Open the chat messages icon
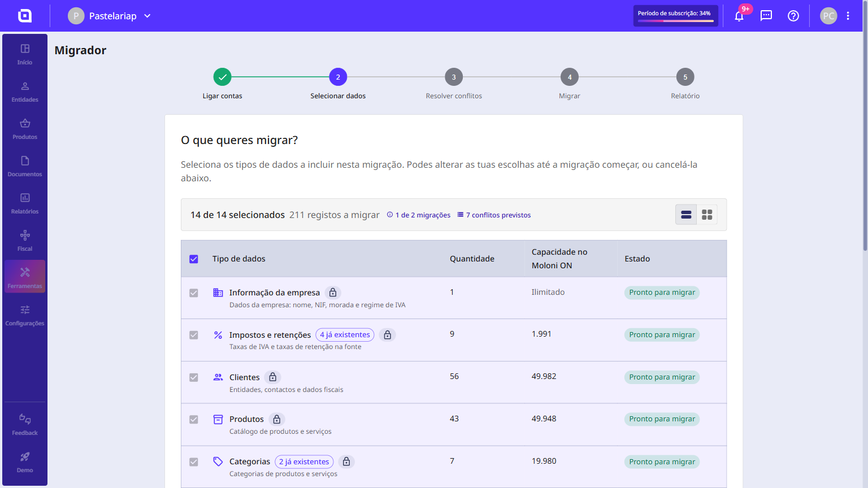 [766, 16]
